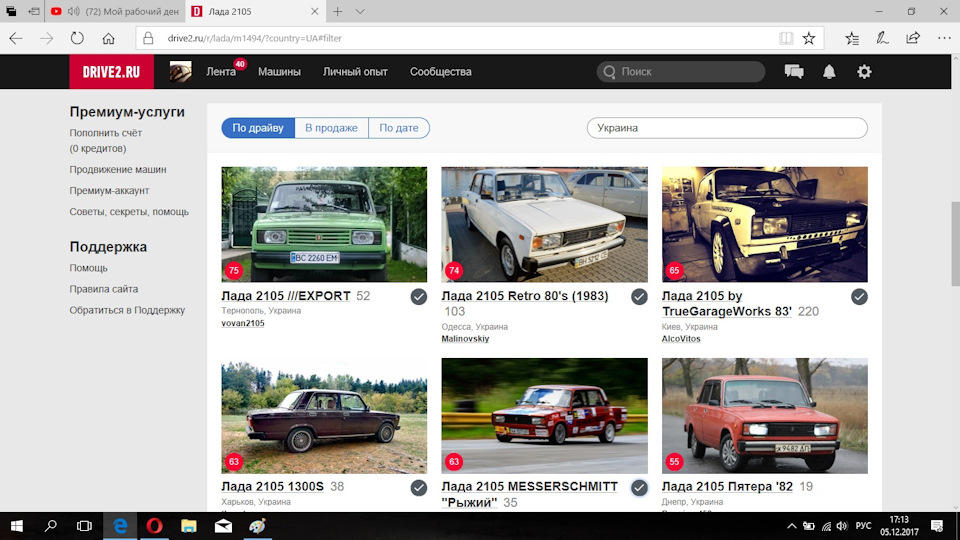Open Mail app in taskbar
Image resolution: width=960 pixels, height=540 pixels.
(x=223, y=526)
